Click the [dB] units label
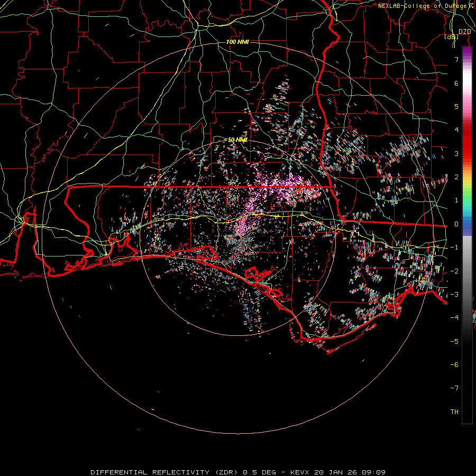This screenshot has width=476, height=476. coord(452,37)
